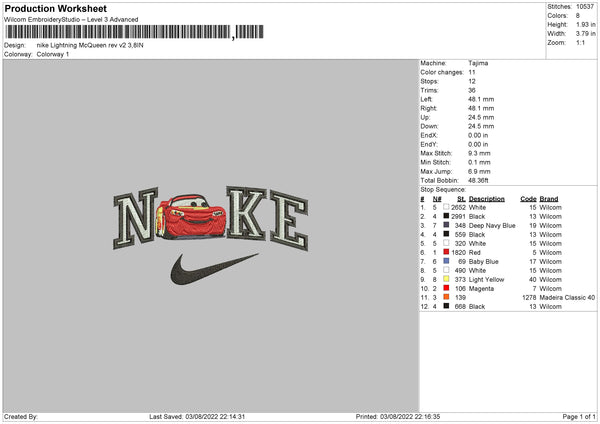Click the Colors value 8
Screen dimensions: 600x424
point(578,16)
